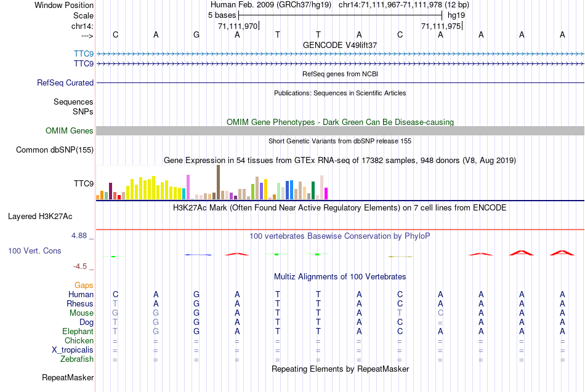Click the light blue TTC9 GENCODE label
Screen dimensions: 585x392
pos(84,54)
